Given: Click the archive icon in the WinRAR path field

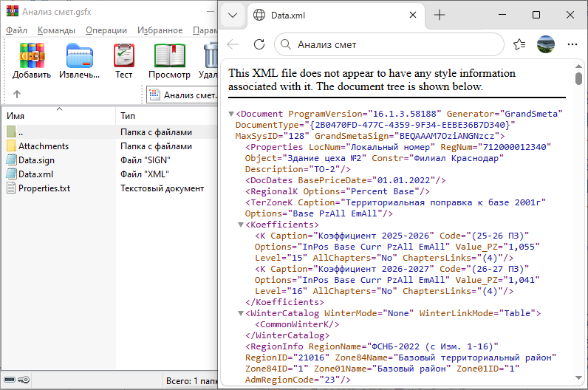Looking at the screenshot, I should (154, 95).
